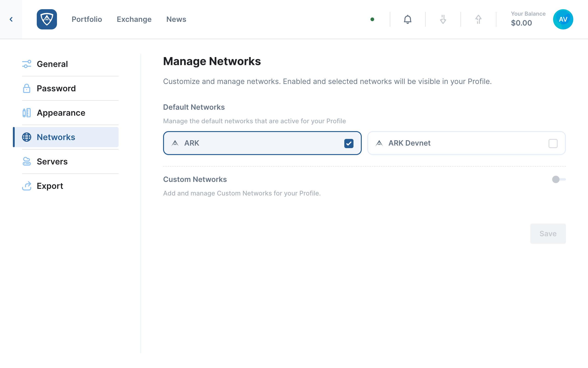Open the ARK shield logo home
588x368 pixels.
coord(47,19)
